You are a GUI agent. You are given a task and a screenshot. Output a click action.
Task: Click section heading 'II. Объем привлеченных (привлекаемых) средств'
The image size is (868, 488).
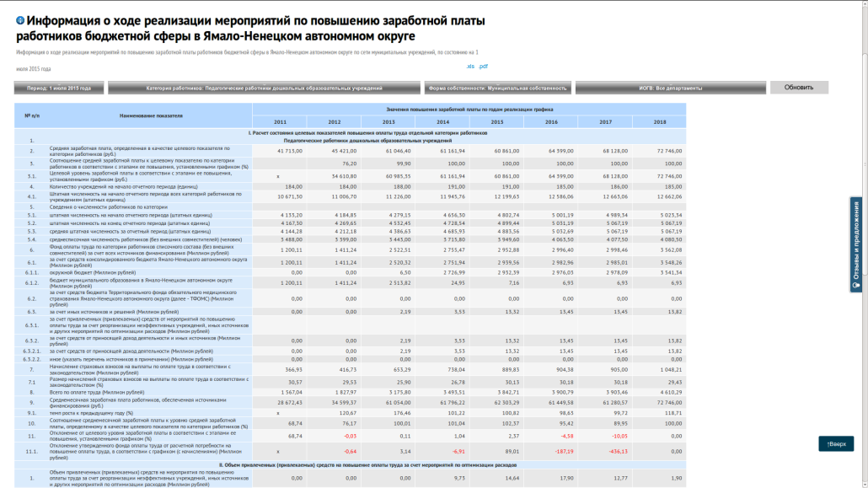(367, 465)
